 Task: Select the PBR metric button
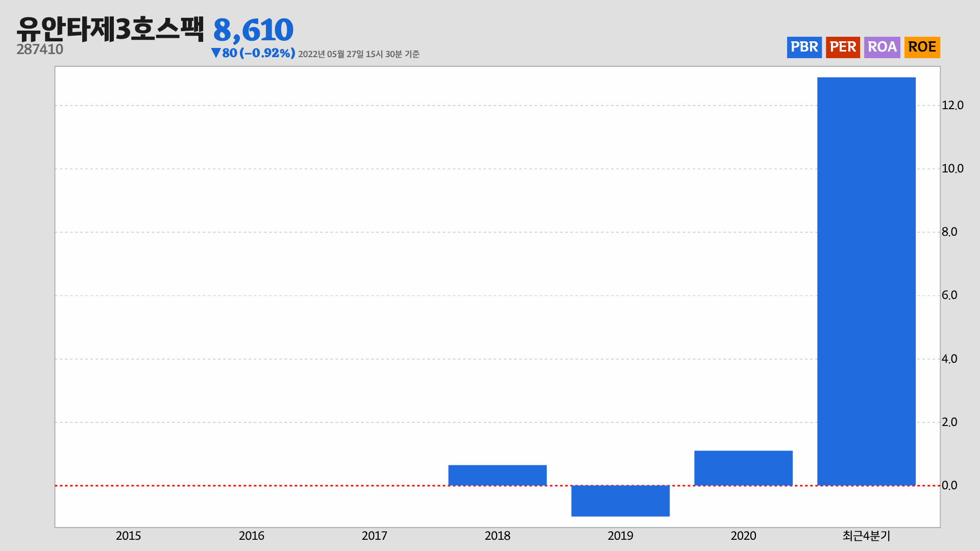(804, 47)
